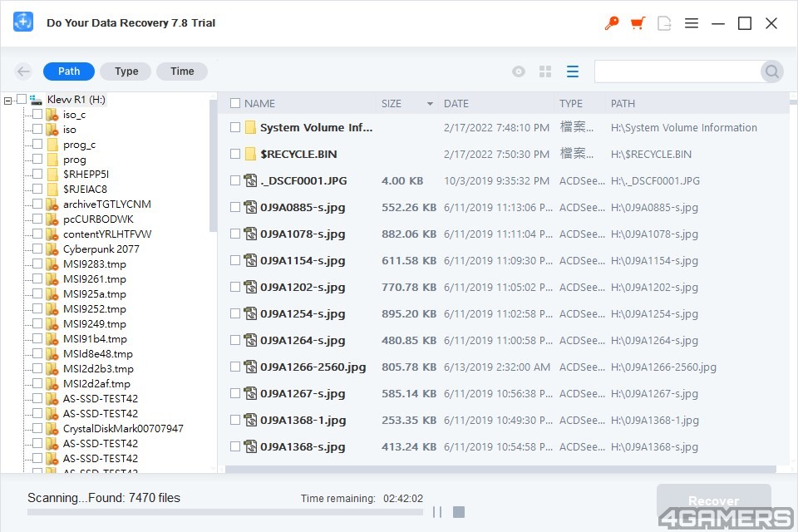Check the Klevv R1 (H:) tree checkbox
Viewport: 798px width, 532px height.
pos(22,99)
